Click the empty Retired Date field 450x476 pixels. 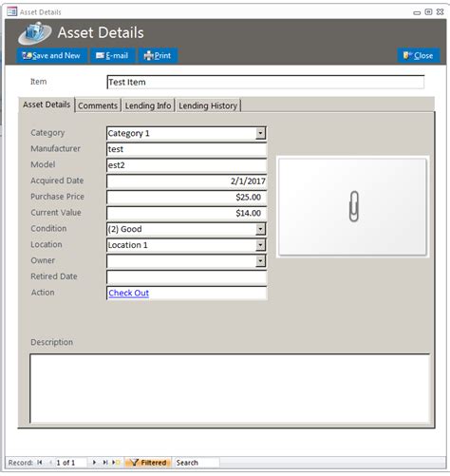click(x=187, y=276)
